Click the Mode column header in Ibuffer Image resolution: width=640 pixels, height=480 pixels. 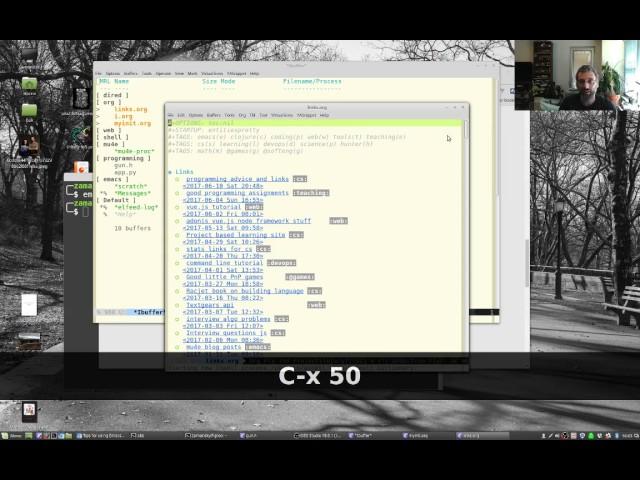point(228,81)
